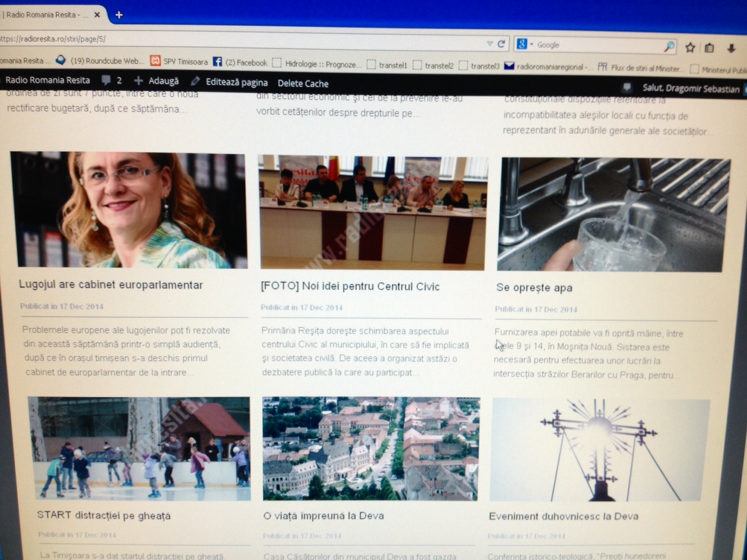Reload the page with refresh icon
This screenshot has height=560, width=747.
click(501, 44)
